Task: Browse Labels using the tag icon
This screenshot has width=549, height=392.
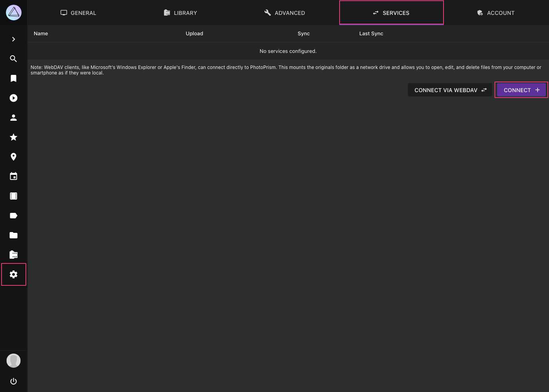Action: 13,216
